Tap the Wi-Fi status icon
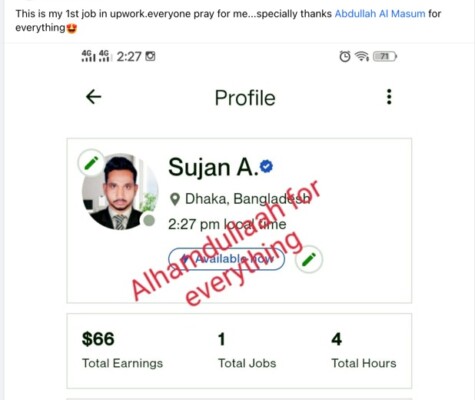This screenshot has height=400, width=475. (x=362, y=56)
